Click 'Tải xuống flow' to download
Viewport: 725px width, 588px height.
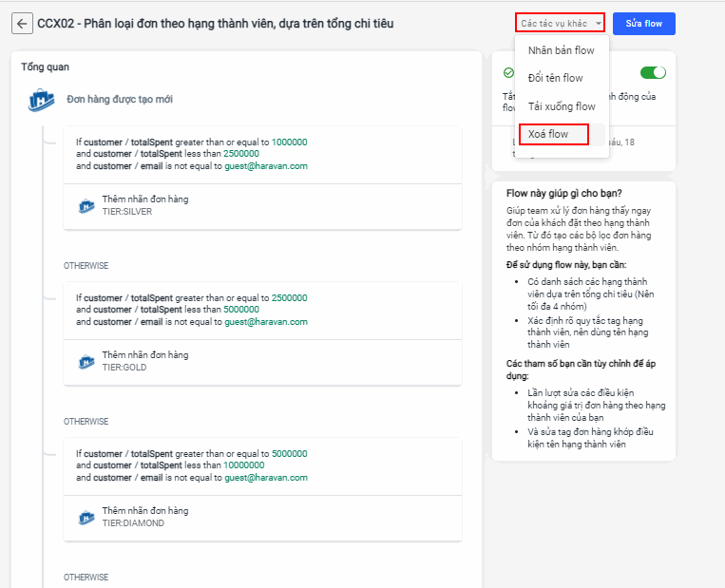562,106
